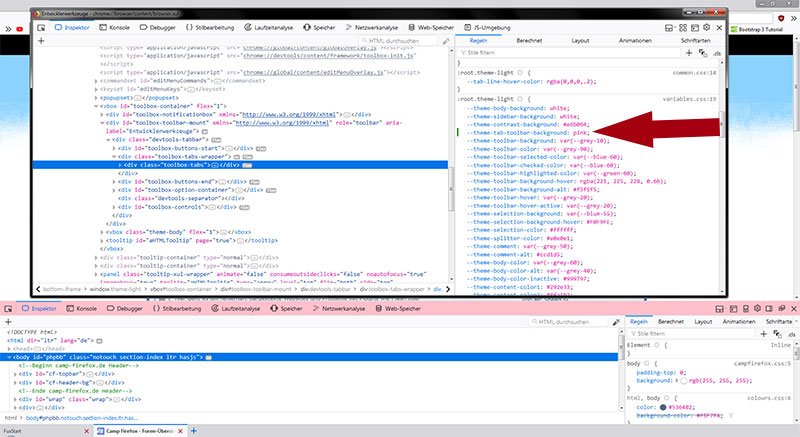Expand the selected toolbox-tabs div node
The height and width of the screenshot is (437, 800).
120,164
